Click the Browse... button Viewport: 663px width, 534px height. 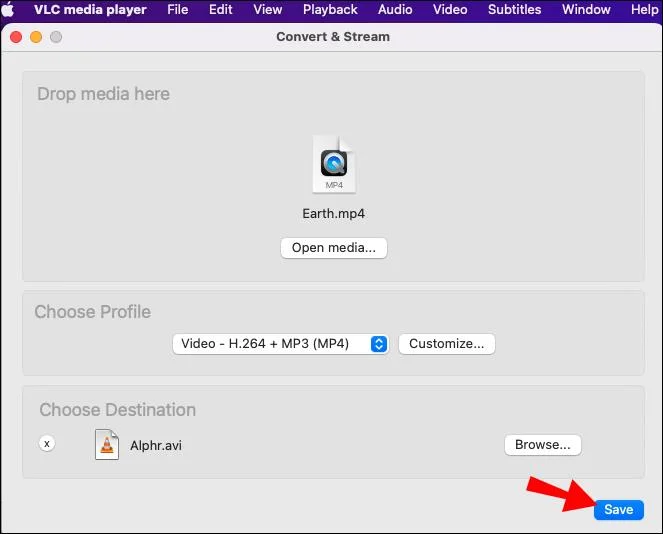tap(542, 445)
